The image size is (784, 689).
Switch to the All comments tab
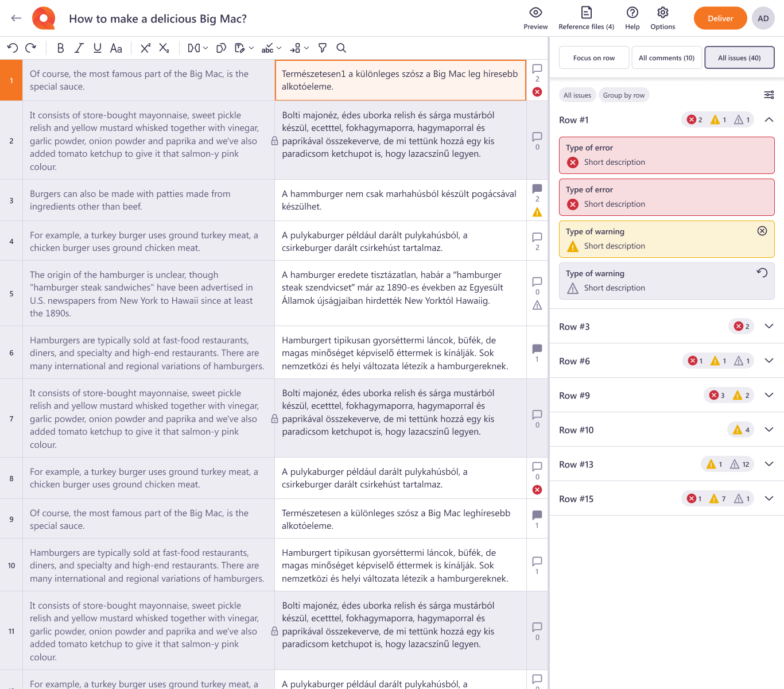(666, 57)
